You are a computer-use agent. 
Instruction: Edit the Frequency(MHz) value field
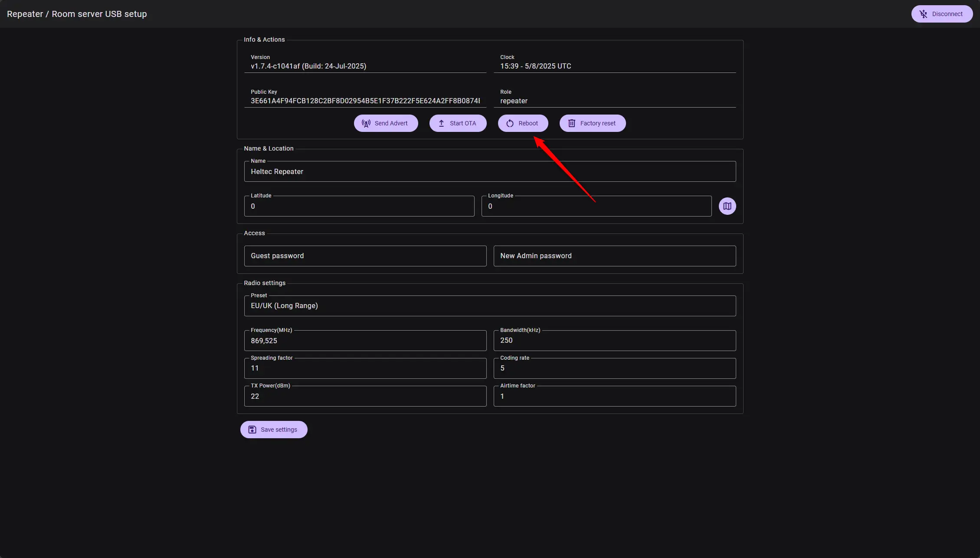pos(365,341)
